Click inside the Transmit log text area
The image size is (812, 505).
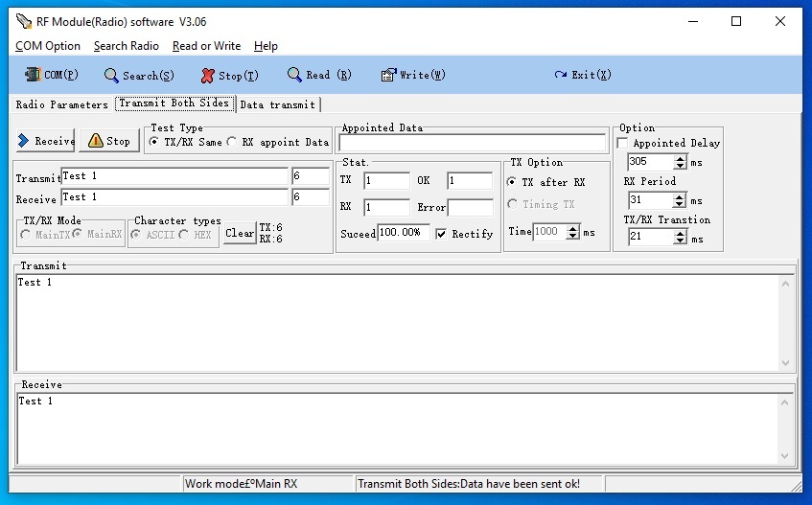[x=398, y=322]
